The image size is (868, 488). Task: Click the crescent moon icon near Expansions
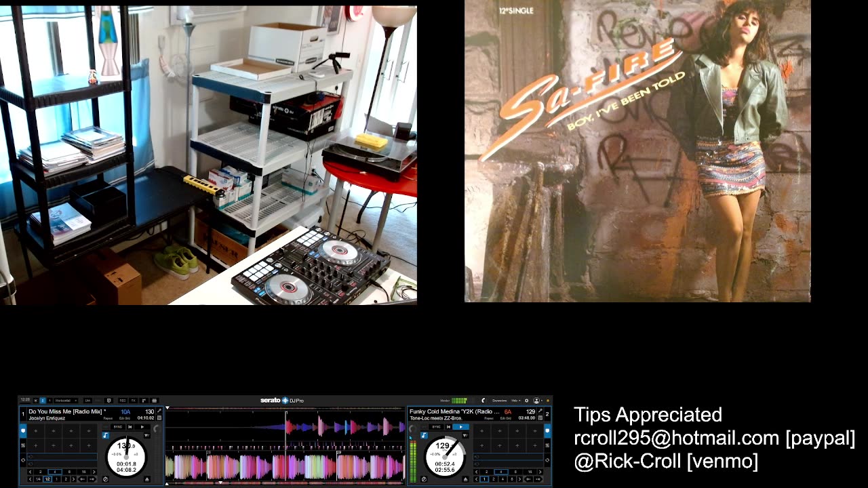pyautogui.click(x=483, y=401)
